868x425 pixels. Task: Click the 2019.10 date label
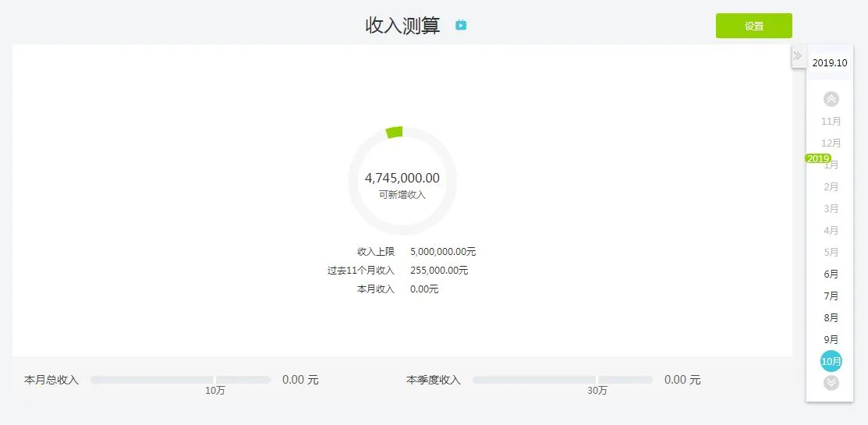(829, 62)
